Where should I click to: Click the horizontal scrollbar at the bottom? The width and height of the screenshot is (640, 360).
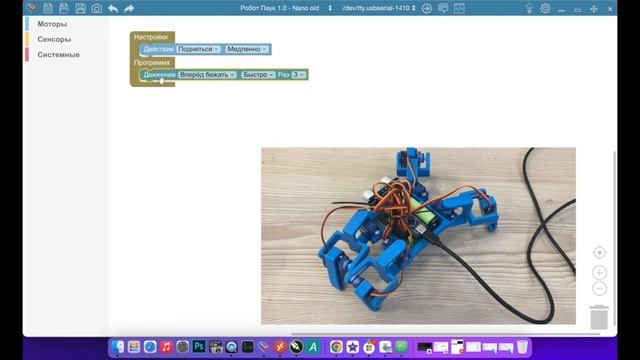point(445,334)
